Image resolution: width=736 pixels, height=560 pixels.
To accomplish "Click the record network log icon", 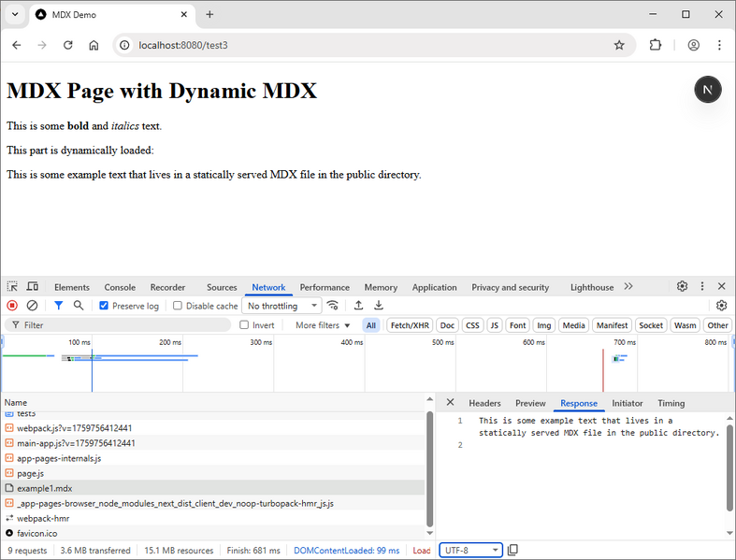I will pos(12,306).
